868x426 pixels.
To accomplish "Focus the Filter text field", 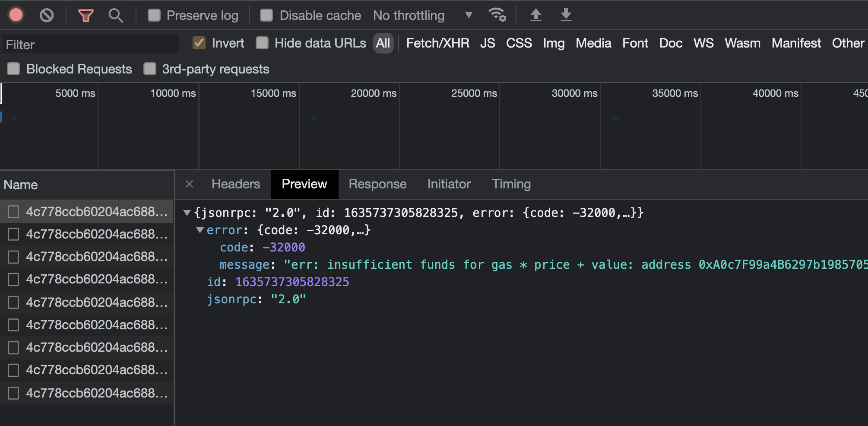I will coord(91,44).
